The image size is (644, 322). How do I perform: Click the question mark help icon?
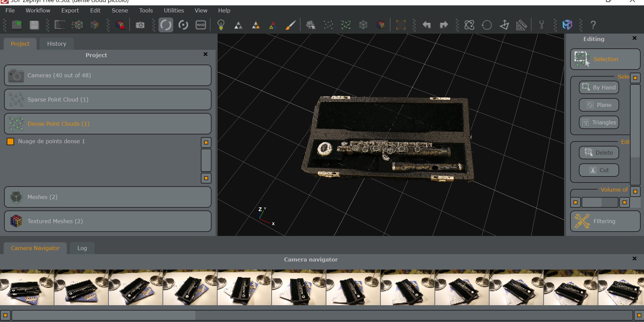click(593, 25)
